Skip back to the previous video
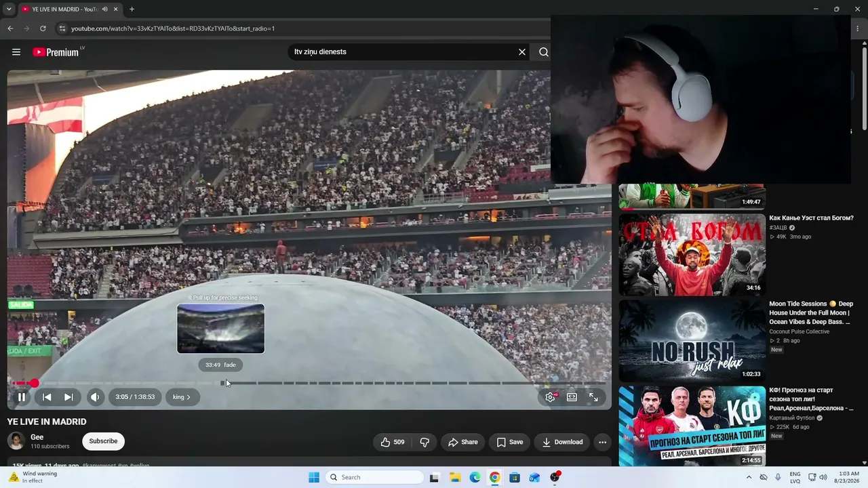The height and width of the screenshot is (488, 868). [x=47, y=397]
